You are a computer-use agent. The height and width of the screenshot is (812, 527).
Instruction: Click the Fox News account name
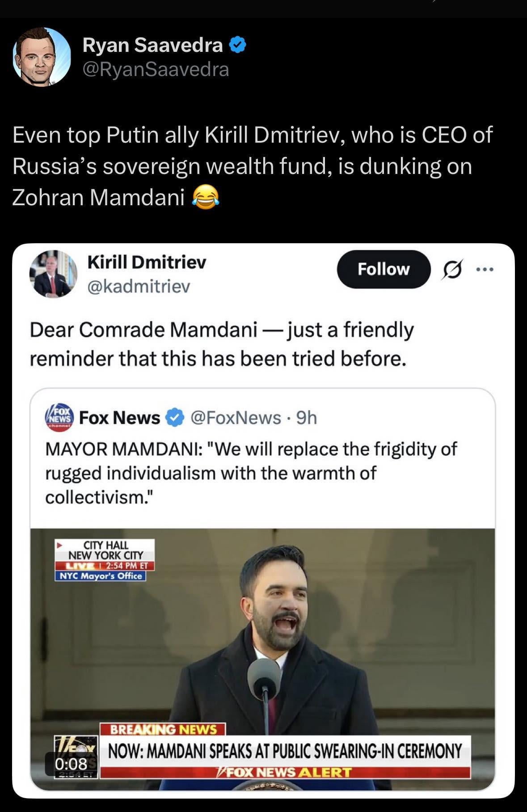click(x=119, y=418)
